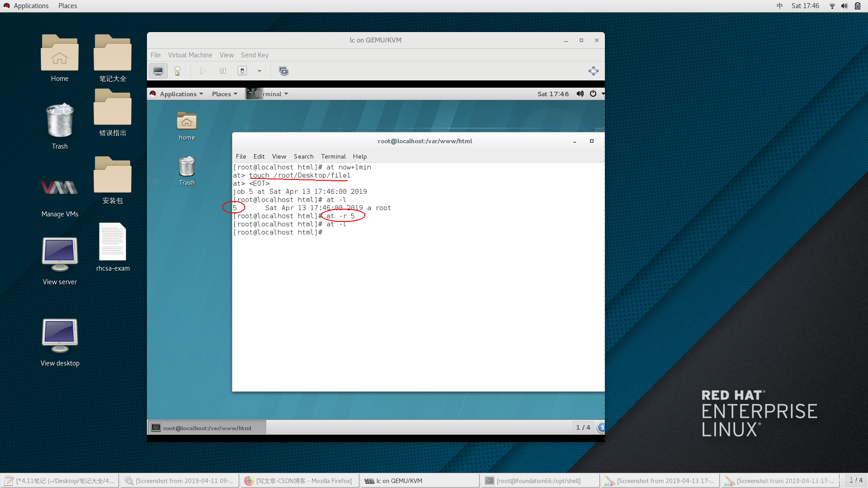Open the terminal's Search menu
Screen dimensions: 868x488
[x=303, y=156]
